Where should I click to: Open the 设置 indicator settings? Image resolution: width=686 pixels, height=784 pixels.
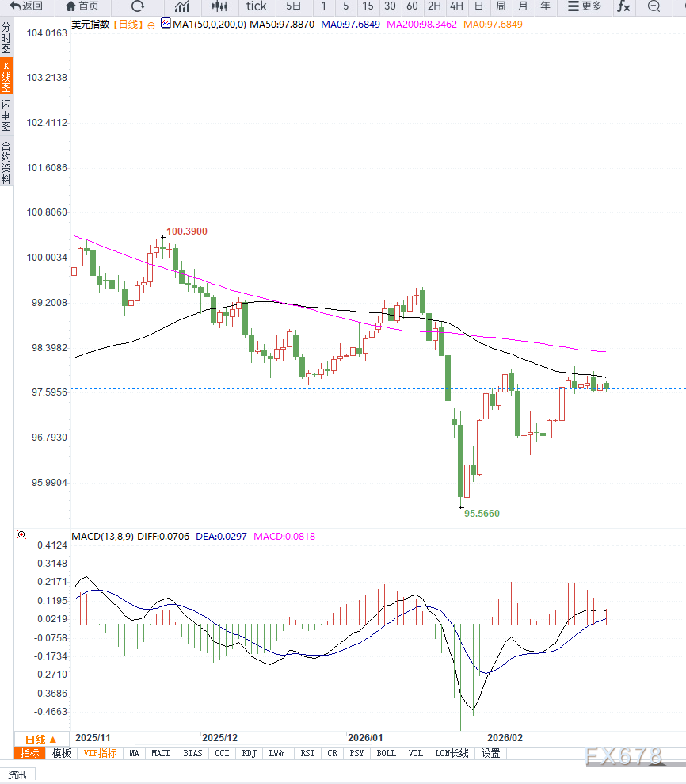(x=491, y=753)
